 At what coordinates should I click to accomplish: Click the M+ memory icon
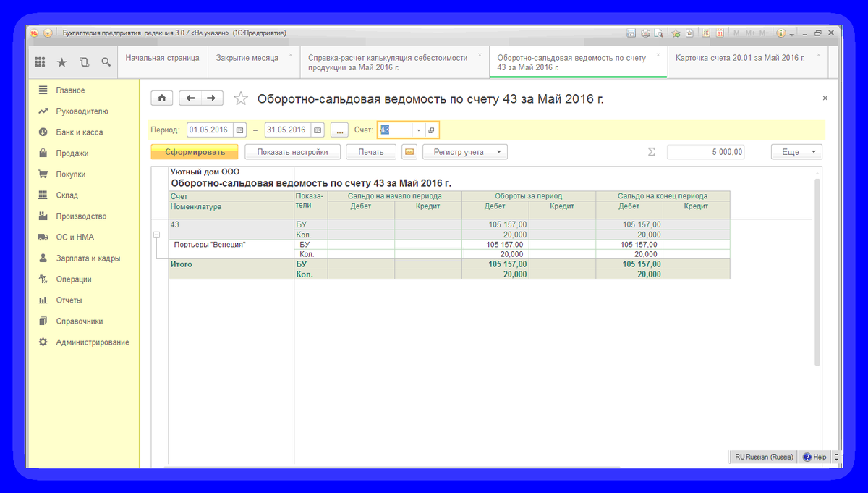pyautogui.click(x=750, y=33)
